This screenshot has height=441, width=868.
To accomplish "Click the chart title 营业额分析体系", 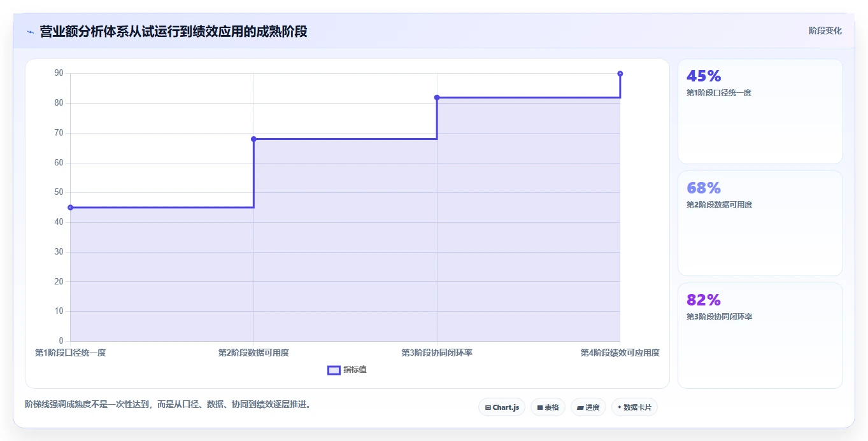I will point(173,31).
